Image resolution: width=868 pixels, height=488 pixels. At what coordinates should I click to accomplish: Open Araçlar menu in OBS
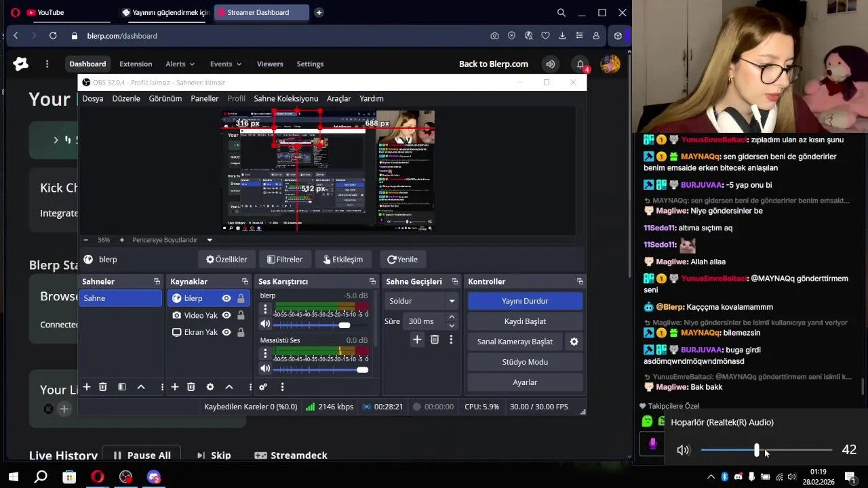[x=339, y=99]
